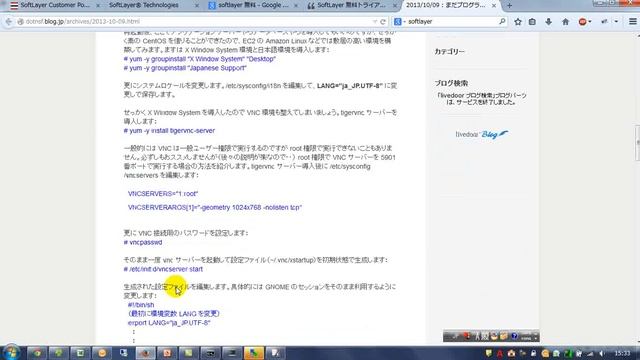The width and height of the screenshot is (640, 360).
Task: Open the Firefox hamburger menu
Action: click(632, 22)
